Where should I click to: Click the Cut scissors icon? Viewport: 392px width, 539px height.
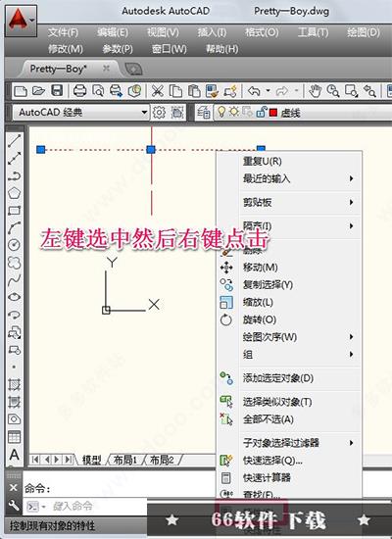pos(158,91)
